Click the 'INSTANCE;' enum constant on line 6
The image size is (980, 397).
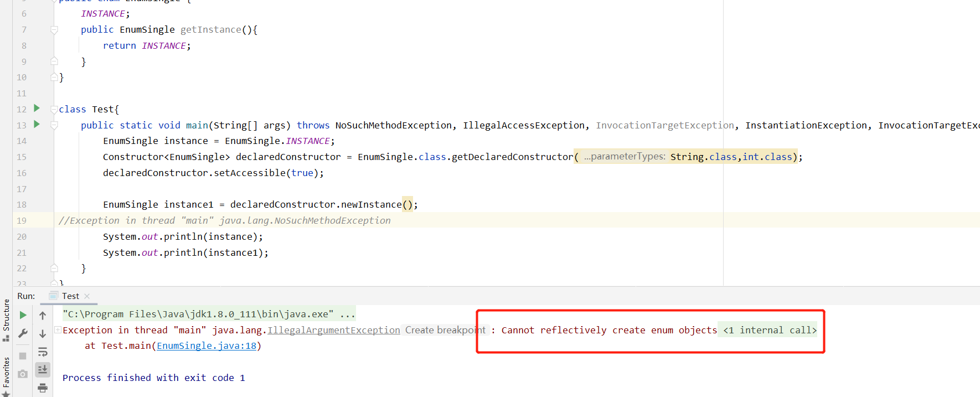pyautogui.click(x=105, y=14)
